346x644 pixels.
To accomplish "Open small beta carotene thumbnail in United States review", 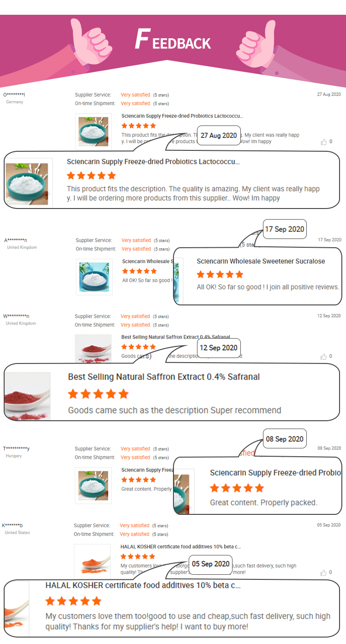I will (92, 561).
